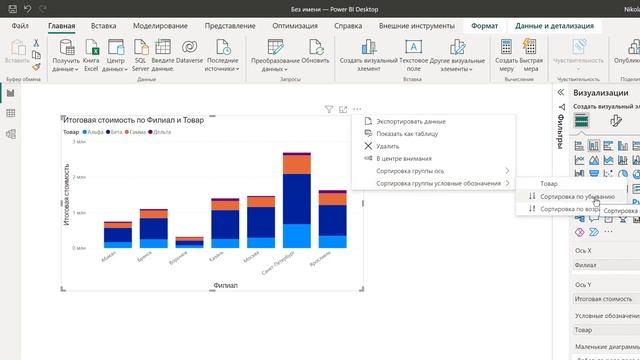Get more visuals via the ellipsis in Визуализации
Viewport: 640px width, 360px height.
click(608, 232)
